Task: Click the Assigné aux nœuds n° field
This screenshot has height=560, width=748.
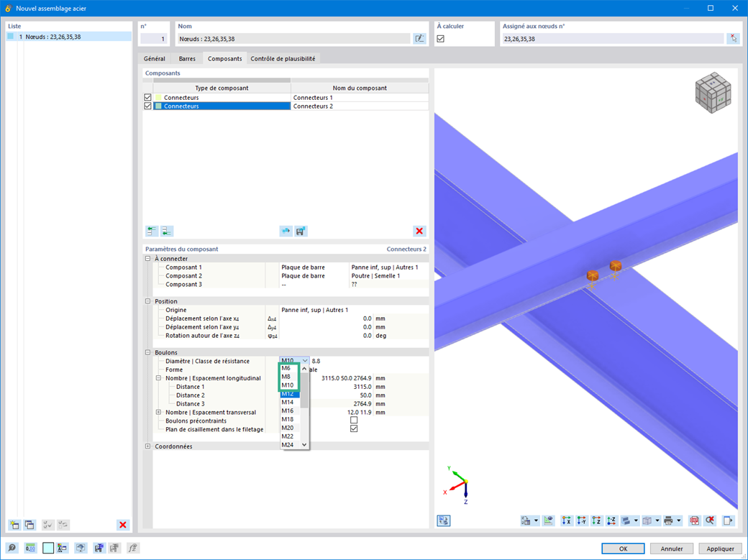Action: (613, 39)
